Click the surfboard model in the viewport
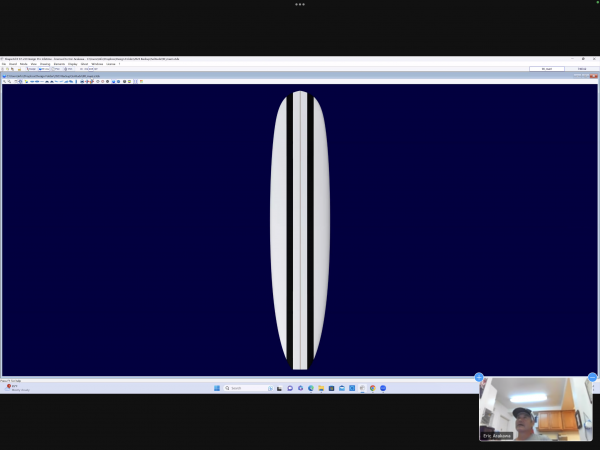Screen dimensions: 600x450 pyautogui.click(x=299, y=230)
